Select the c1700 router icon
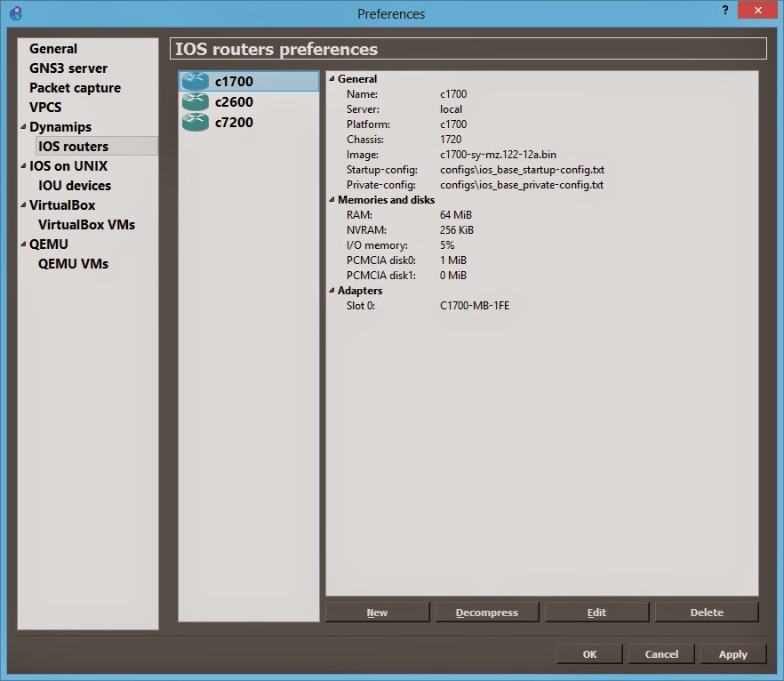Image resolution: width=784 pixels, height=681 pixels. tap(195, 81)
